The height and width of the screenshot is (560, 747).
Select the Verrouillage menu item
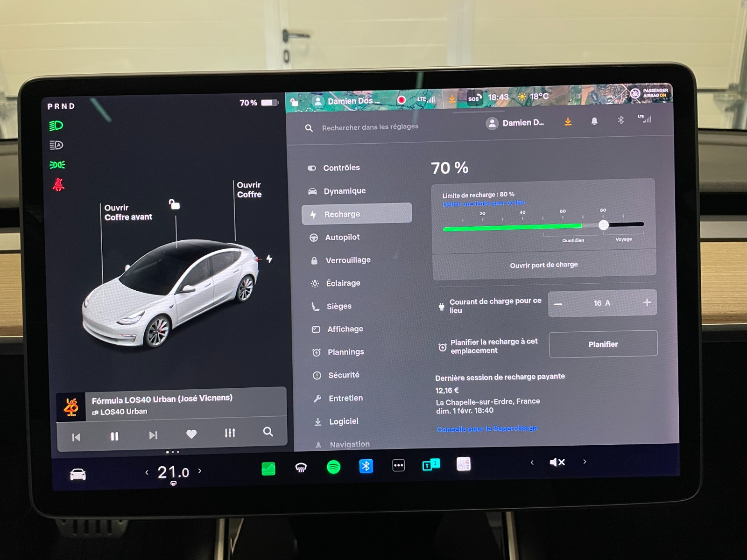348,260
